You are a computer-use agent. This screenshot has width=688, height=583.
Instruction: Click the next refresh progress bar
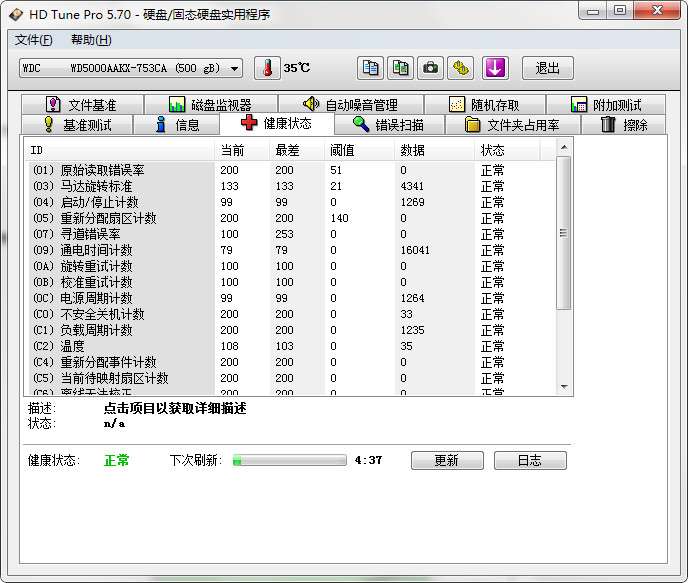tap(289, 460)
